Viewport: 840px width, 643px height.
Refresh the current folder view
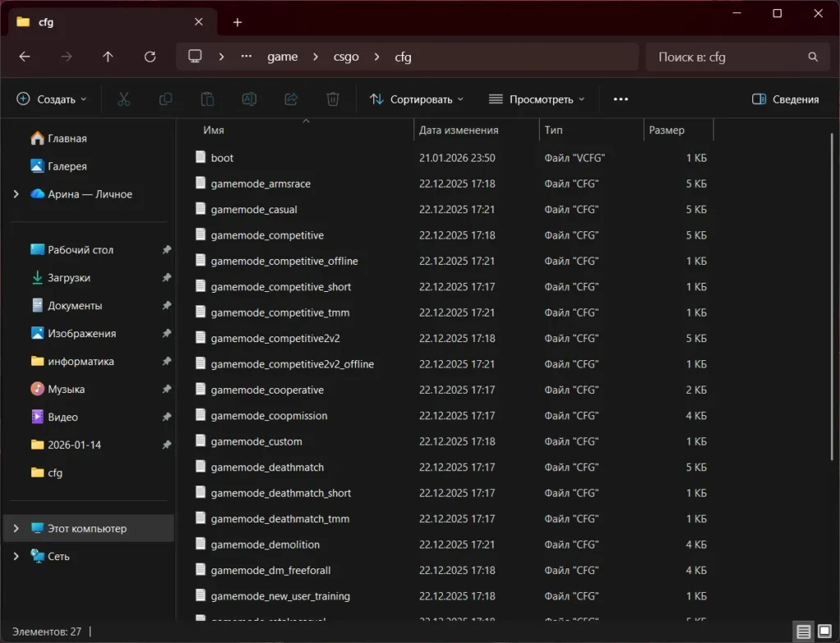(x=149, y=57)
